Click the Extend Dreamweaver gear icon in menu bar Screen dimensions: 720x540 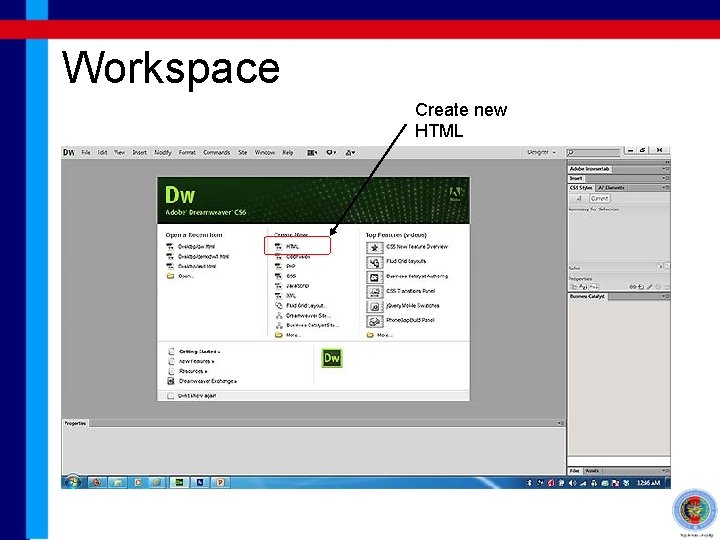pyautogui.click(x=331, y=152)
